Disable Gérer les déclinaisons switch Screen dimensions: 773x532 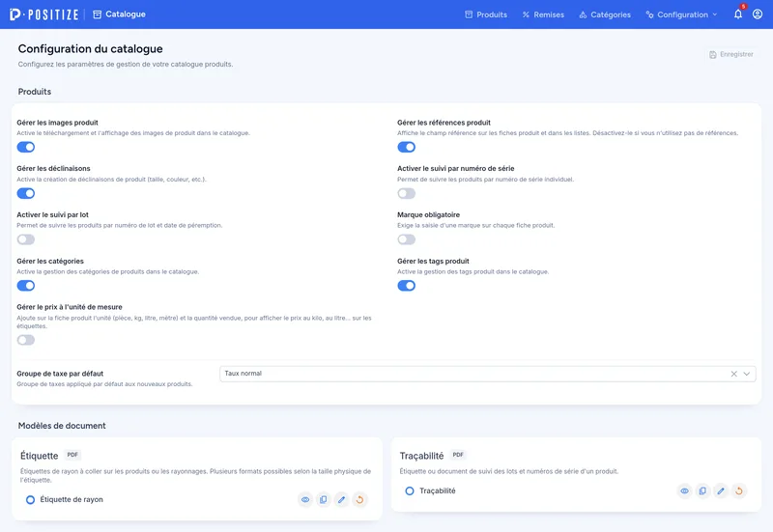pyautogui.click(x=26, y=193)
